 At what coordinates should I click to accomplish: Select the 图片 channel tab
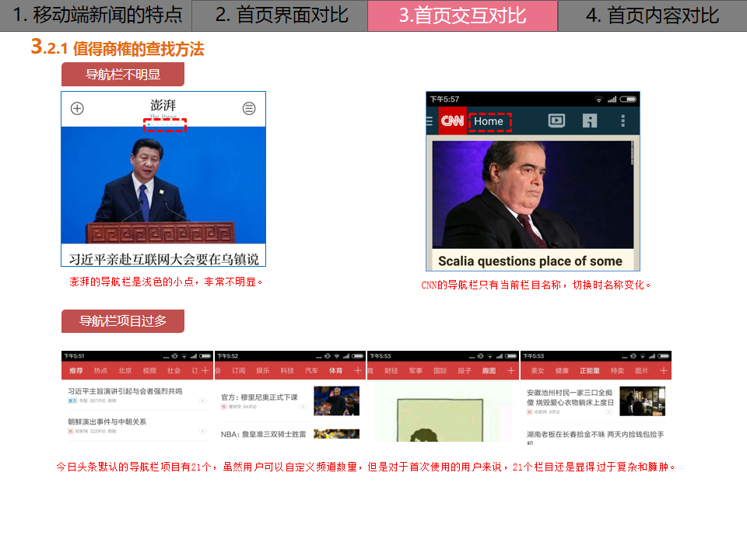pos(642,370)
